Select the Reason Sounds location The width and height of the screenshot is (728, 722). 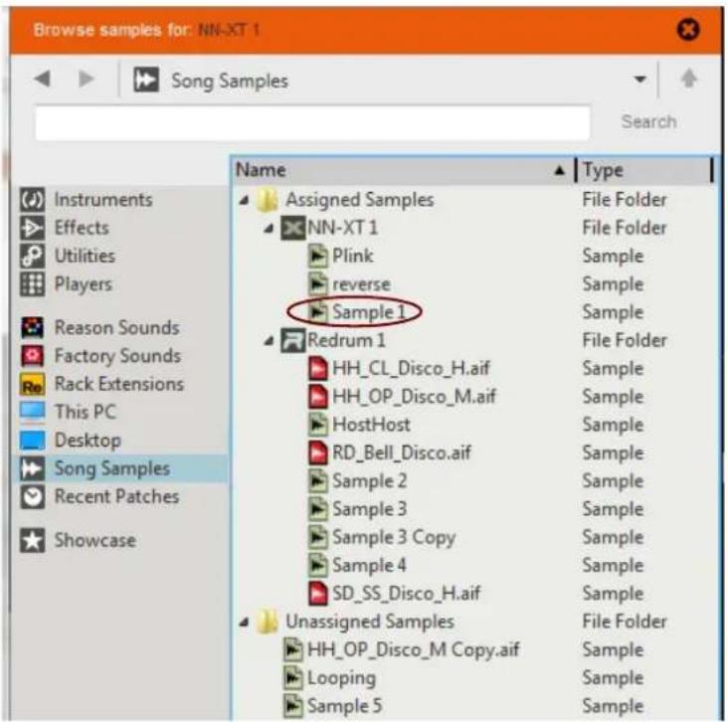tap(117, 328)
